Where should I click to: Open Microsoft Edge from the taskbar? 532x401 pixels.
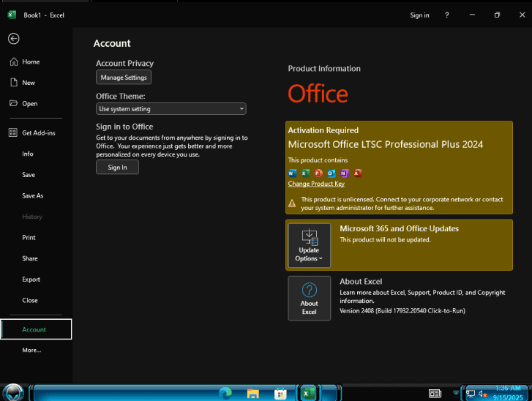pos(226,393)
